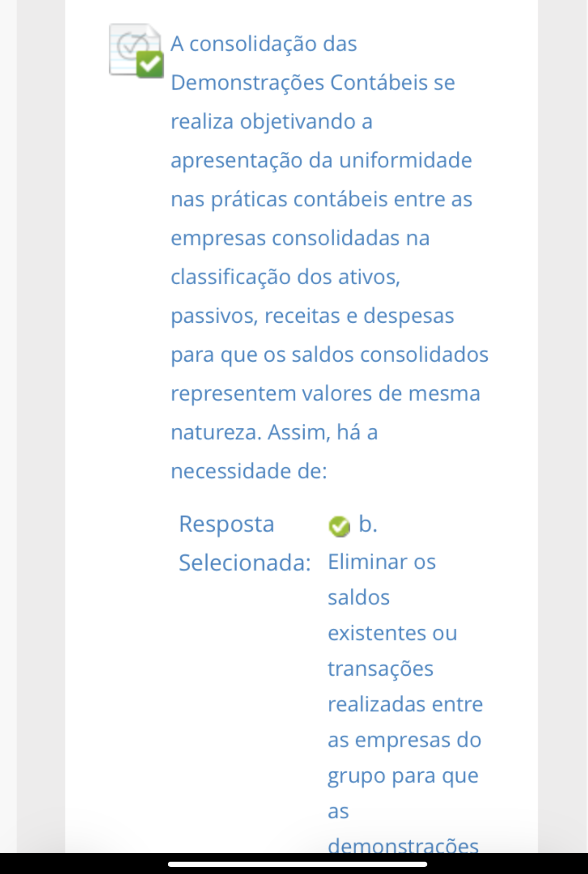Click the "A consolidação das" question line
588x874 pixels.
pyautogui.click(x=264, y=44)
